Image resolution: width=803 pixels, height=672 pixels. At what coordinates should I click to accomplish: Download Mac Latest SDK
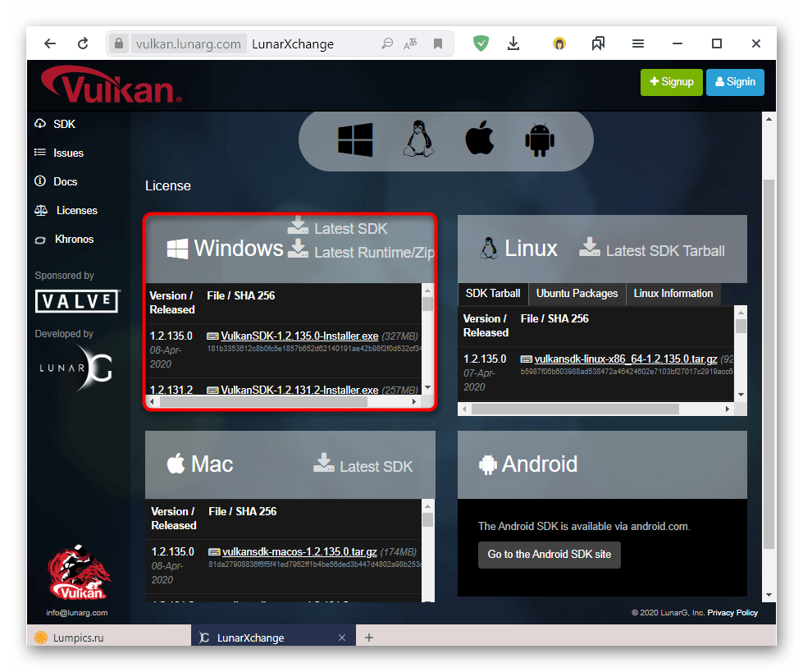point(363,464)
